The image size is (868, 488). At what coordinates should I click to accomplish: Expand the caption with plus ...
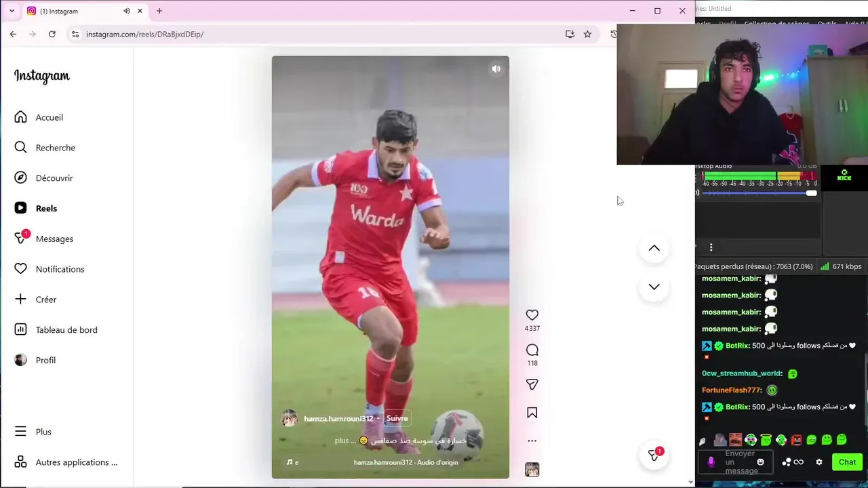[342, 441]
